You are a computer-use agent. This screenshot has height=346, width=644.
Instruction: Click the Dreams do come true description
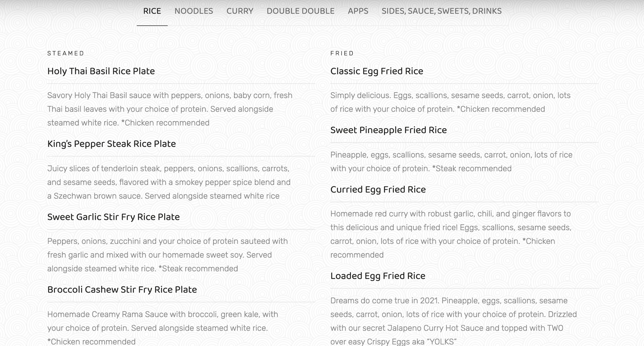tap(453, 321)
